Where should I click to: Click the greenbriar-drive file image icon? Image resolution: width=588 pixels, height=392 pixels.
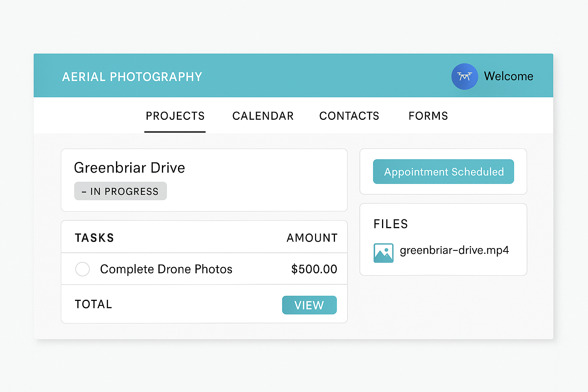[383, 253]
